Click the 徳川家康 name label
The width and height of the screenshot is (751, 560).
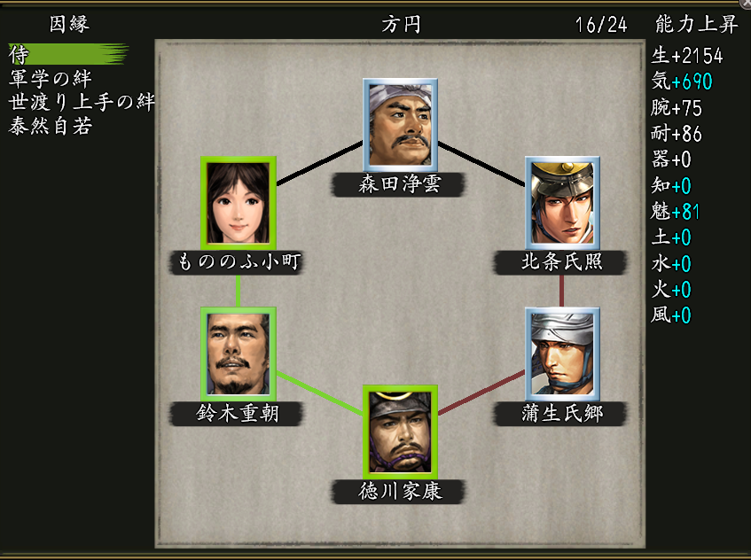(x=398, y=492)
